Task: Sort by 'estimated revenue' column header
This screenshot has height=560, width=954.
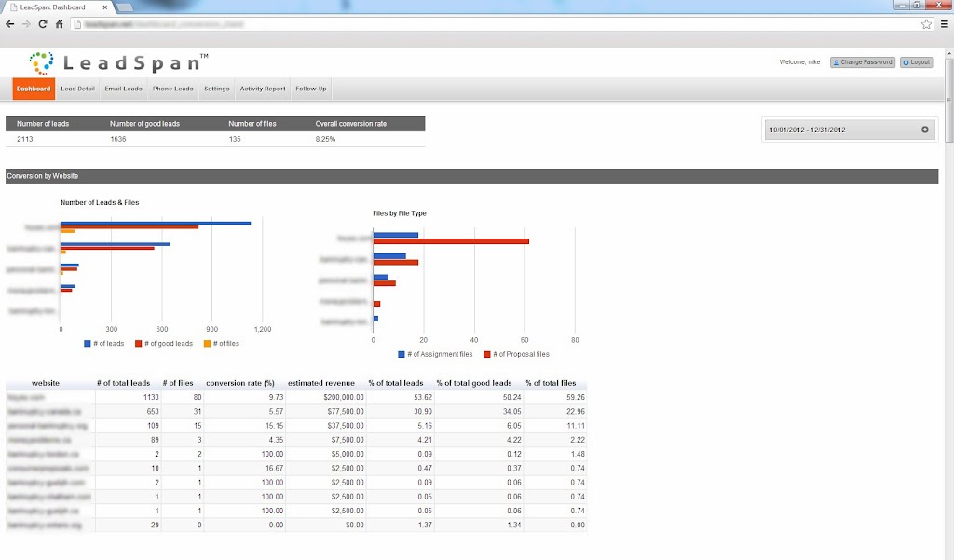Action: [321, 384]
